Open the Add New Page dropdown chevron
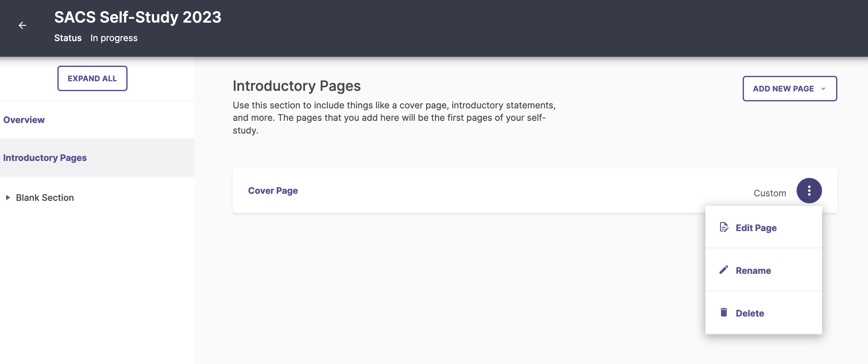 [823, 89]
